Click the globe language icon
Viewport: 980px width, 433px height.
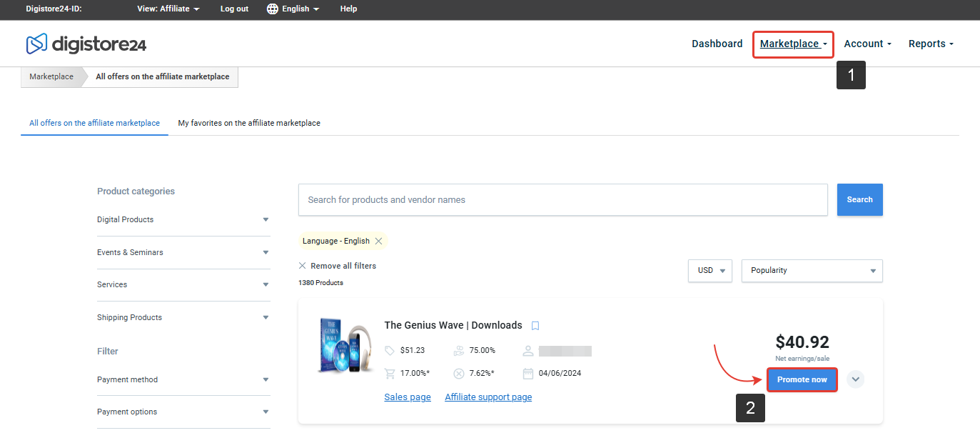[x=272, y=9]
